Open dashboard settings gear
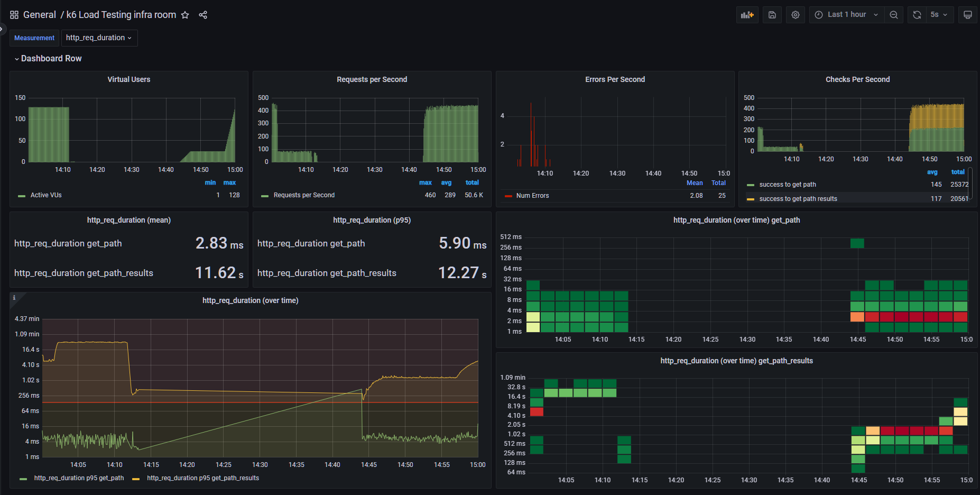The width and height of the screenshot is (980, 495). [795, 15]
